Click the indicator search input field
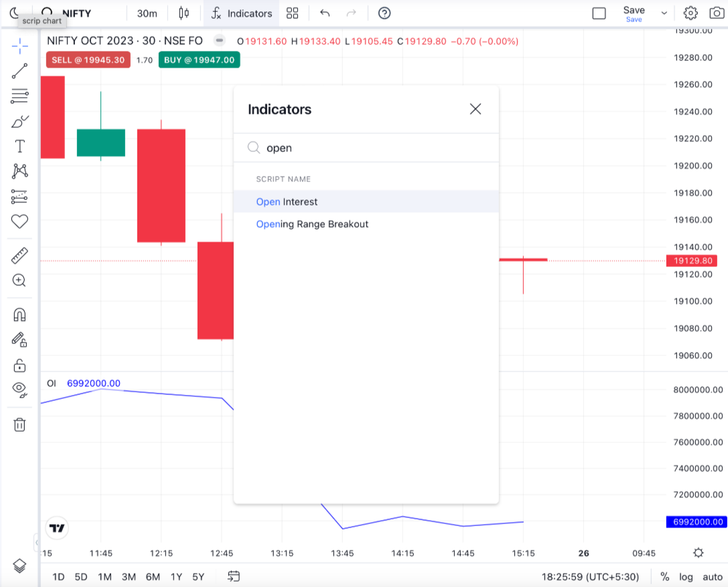728x587 pixels. pyautogui.click(x=375, y=148)
